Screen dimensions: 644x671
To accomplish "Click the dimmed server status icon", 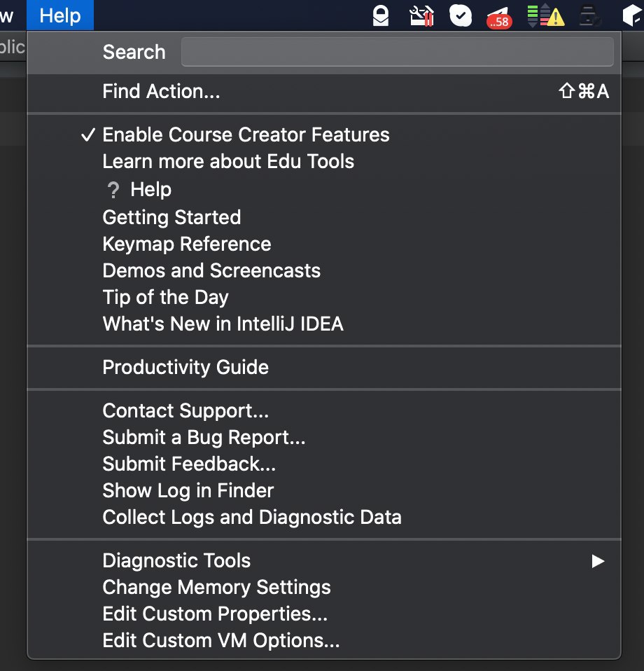I will [x=590, y=16].
